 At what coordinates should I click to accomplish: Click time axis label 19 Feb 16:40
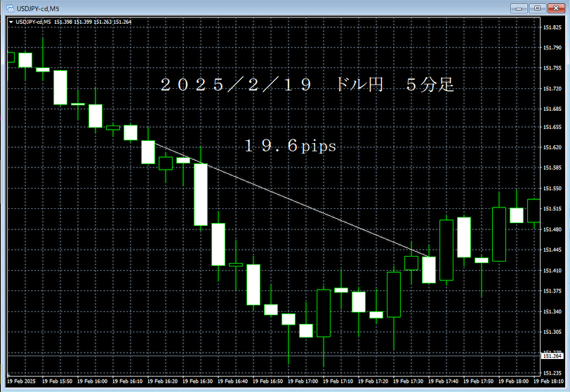(232, 381)
